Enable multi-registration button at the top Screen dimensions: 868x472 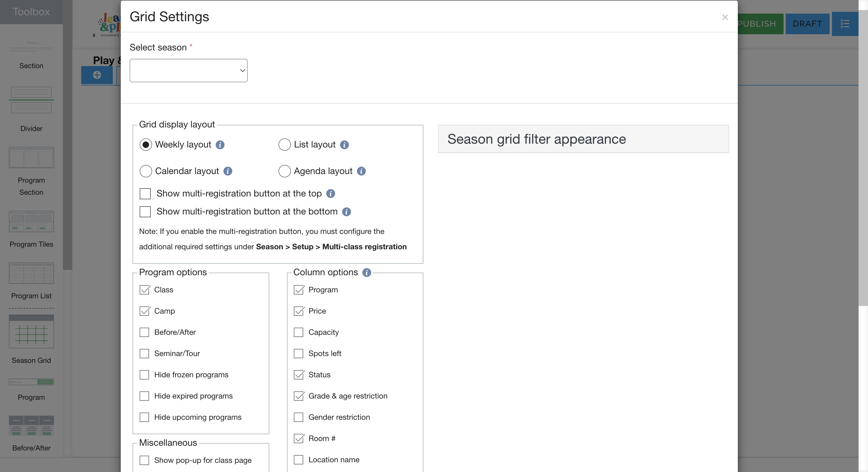145,194
